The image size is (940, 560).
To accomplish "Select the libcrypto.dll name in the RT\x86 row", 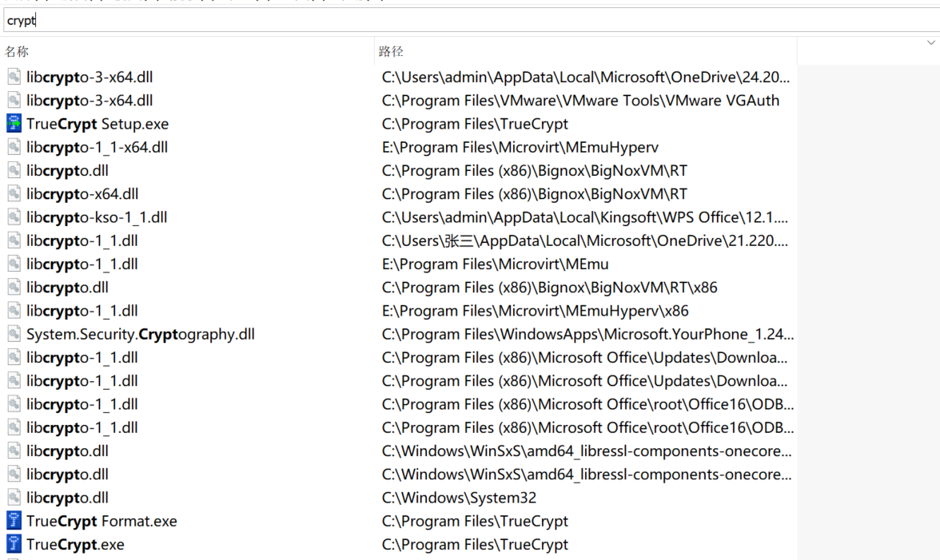I will [67, 288].
